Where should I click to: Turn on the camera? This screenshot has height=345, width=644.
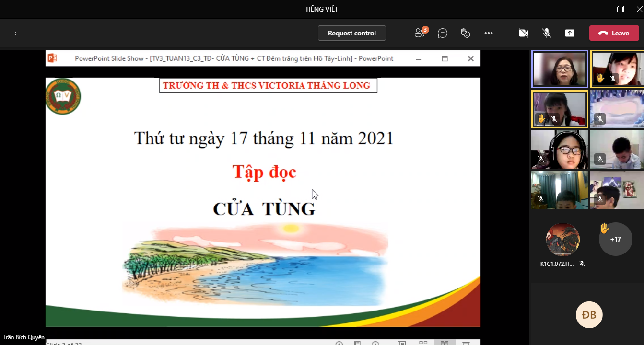(x=523, y=33)
